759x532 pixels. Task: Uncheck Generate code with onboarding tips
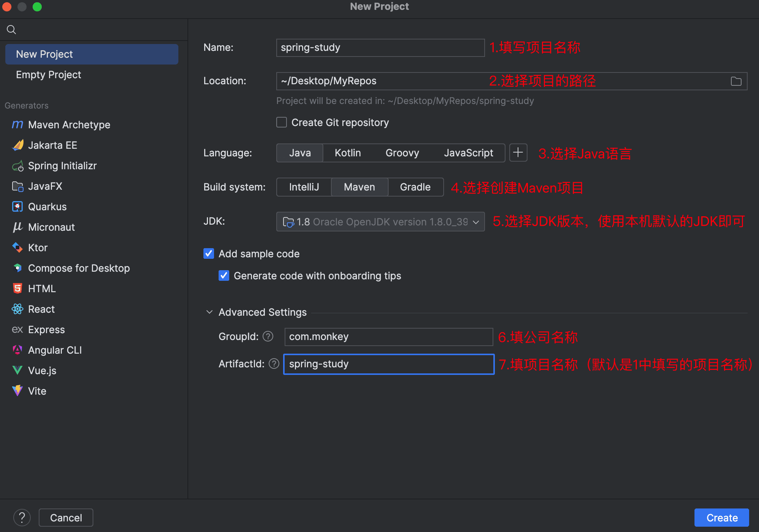(x=224, y=275)
